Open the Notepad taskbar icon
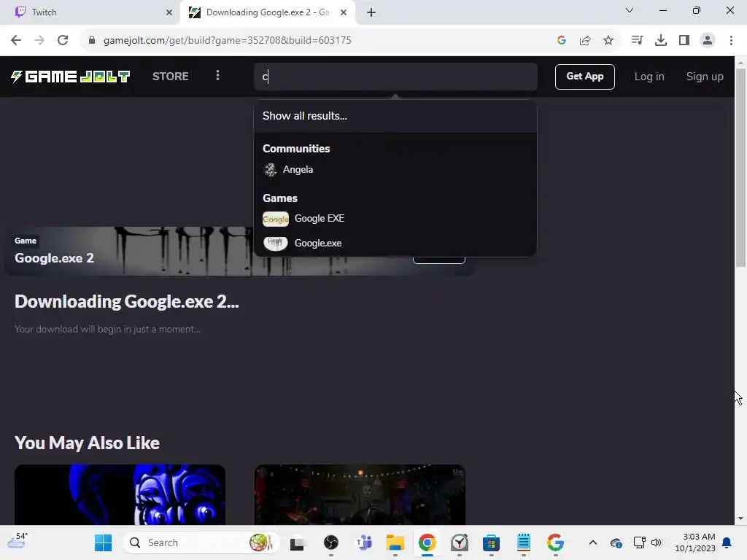The image size is (747, 560). click(x=524, y=542)
